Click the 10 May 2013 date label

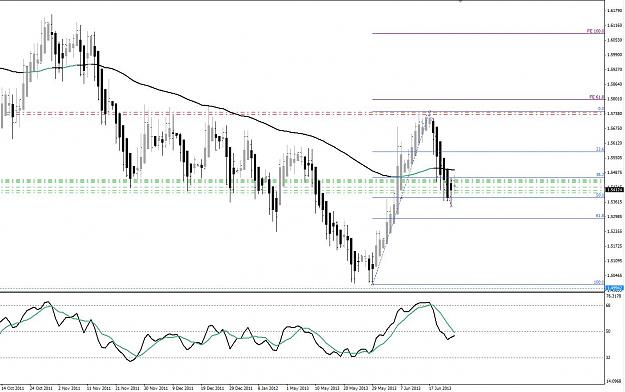click(x=326, y=388)
